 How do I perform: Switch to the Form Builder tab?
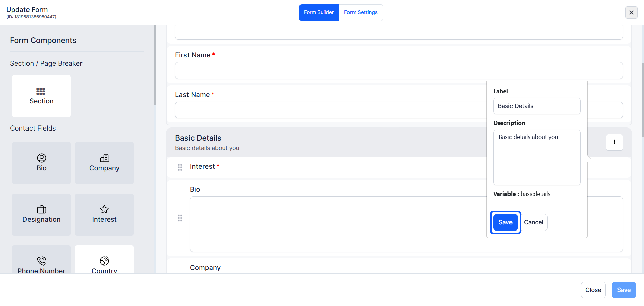pyautogui.click(x=319, y=13)
